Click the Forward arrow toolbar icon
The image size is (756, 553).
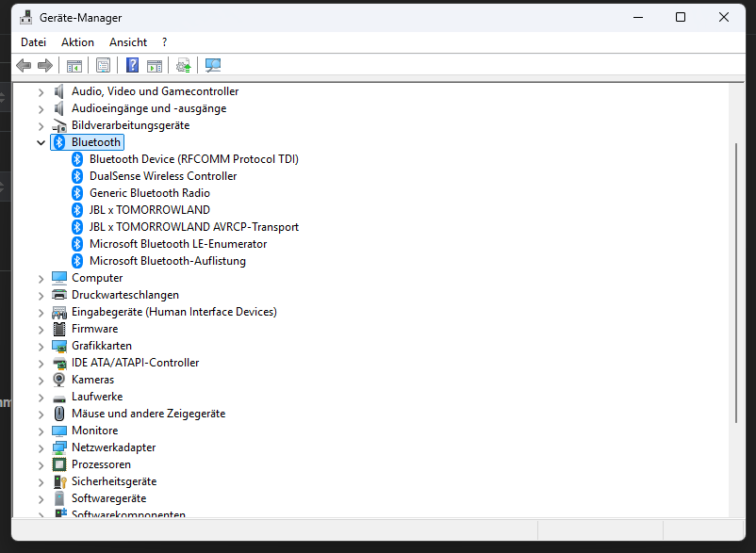coord(45,66)
